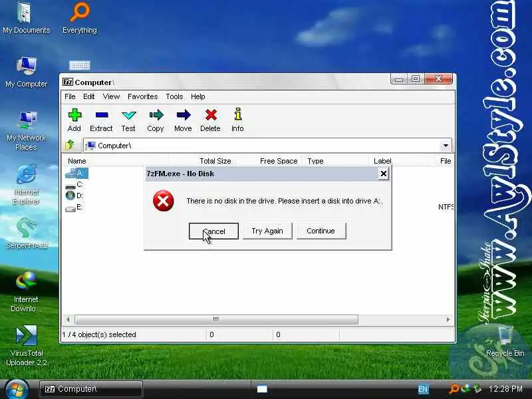Image resolution: width=532 pixels, height=399 pixels.
Task: Click the show desktop taskbar icon
Action: tap(262, 389)
